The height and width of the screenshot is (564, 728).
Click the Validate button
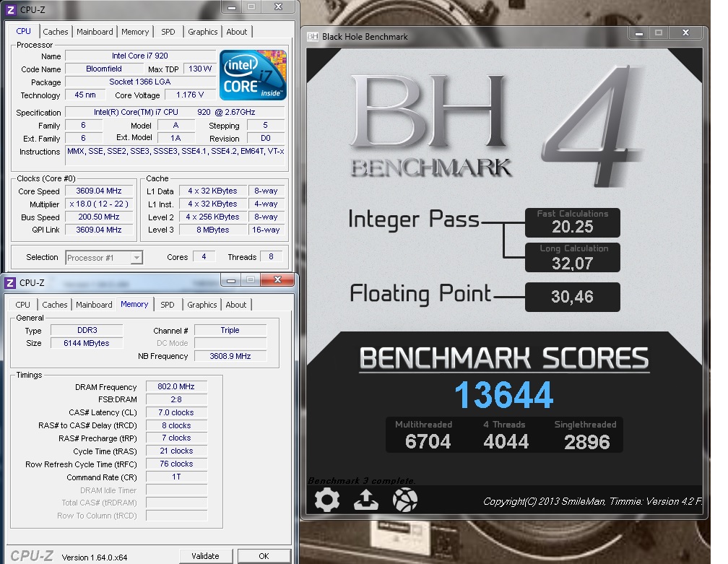pos(205,556)
